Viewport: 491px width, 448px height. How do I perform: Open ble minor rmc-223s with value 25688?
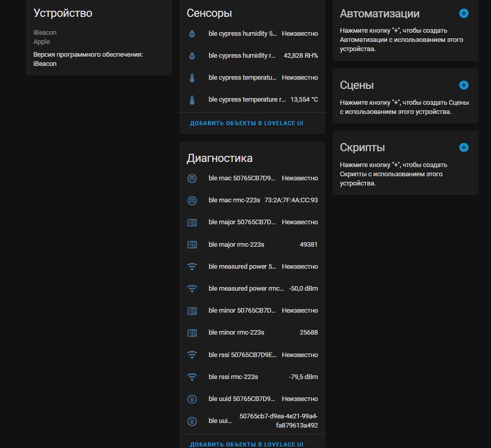pyautogui.click(x=255, y=332)
